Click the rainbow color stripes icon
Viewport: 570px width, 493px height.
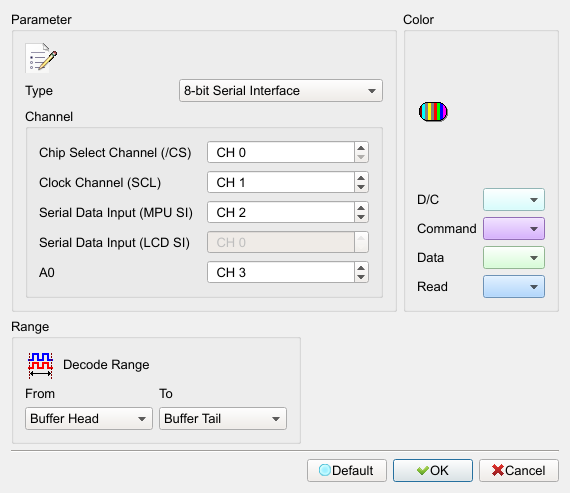click(x=433, y=112)
